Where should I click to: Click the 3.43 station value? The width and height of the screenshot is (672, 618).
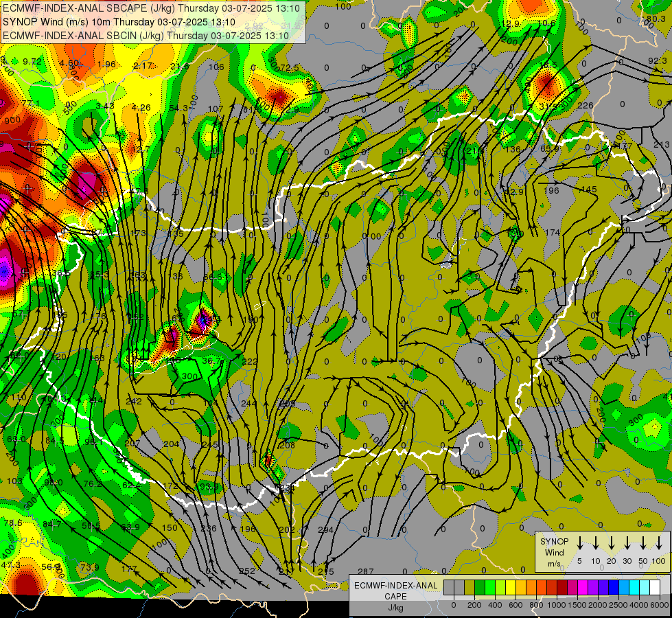point(105,106)
